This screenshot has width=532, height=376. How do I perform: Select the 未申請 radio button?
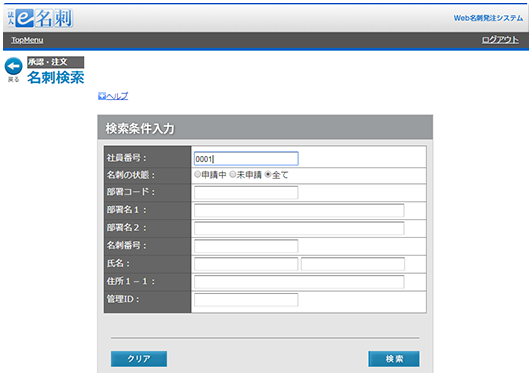(232, 174)
